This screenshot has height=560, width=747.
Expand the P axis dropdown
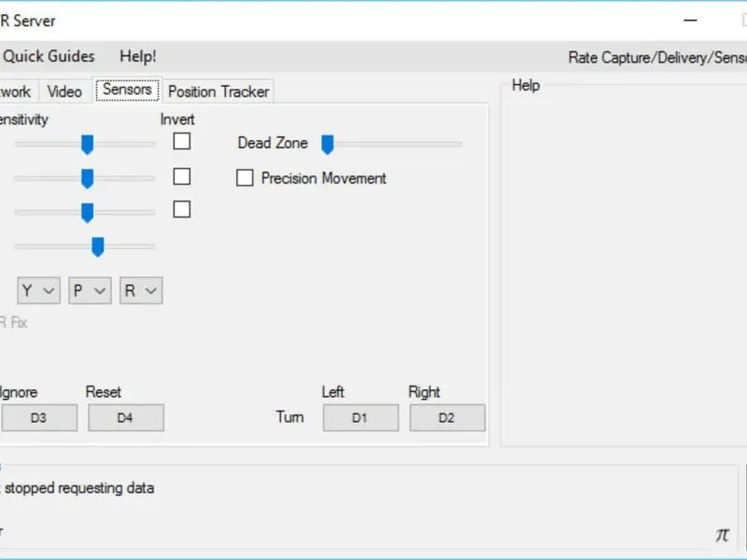coord(91,290)
